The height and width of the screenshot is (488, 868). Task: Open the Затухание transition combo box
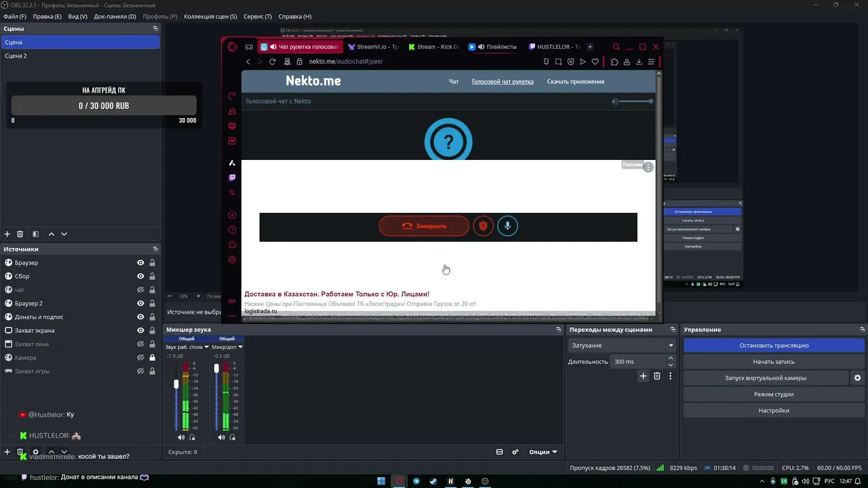[623, 346]
